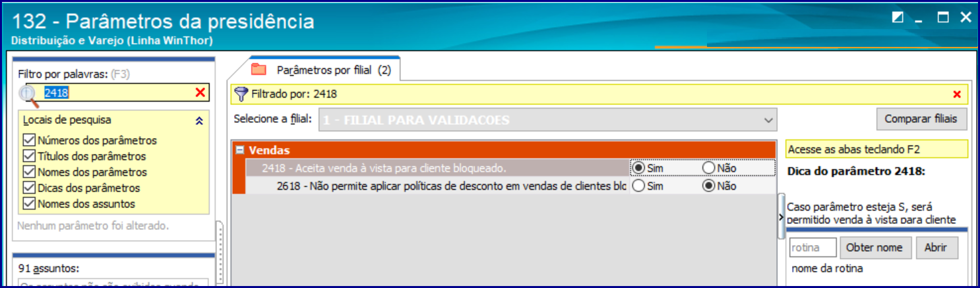Toggle Nomes dos parâmetros checkbox
980x288 pixels.
(29, 172)
